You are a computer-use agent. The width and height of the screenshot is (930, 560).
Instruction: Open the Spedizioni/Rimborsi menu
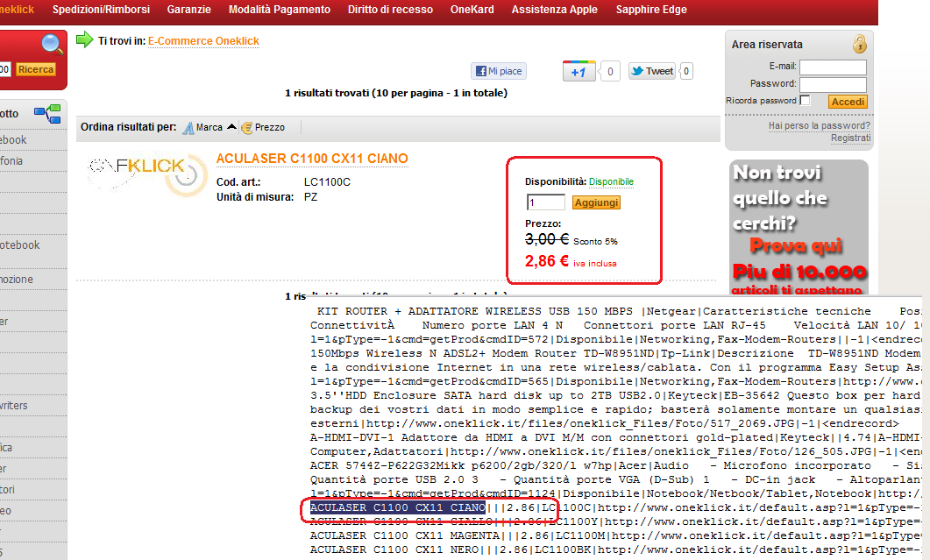coord(101,10)
